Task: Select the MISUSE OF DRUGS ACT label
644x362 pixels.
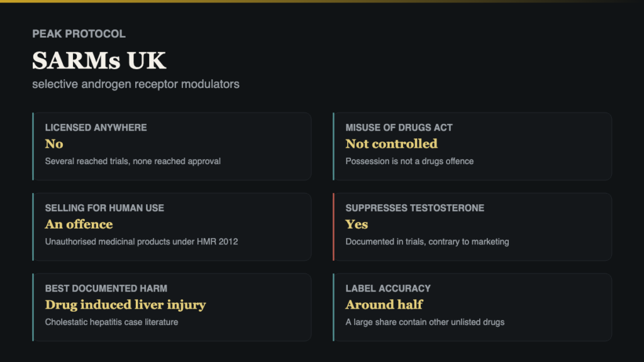Action: click(399, 128)
